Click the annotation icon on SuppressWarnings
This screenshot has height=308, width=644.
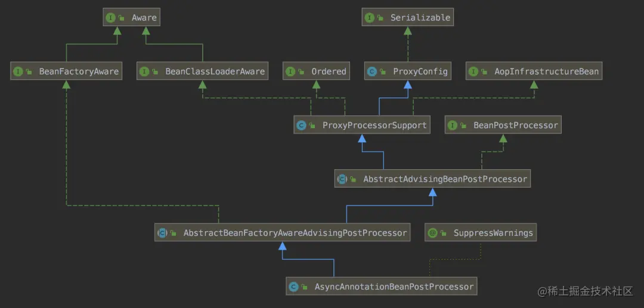432,233
